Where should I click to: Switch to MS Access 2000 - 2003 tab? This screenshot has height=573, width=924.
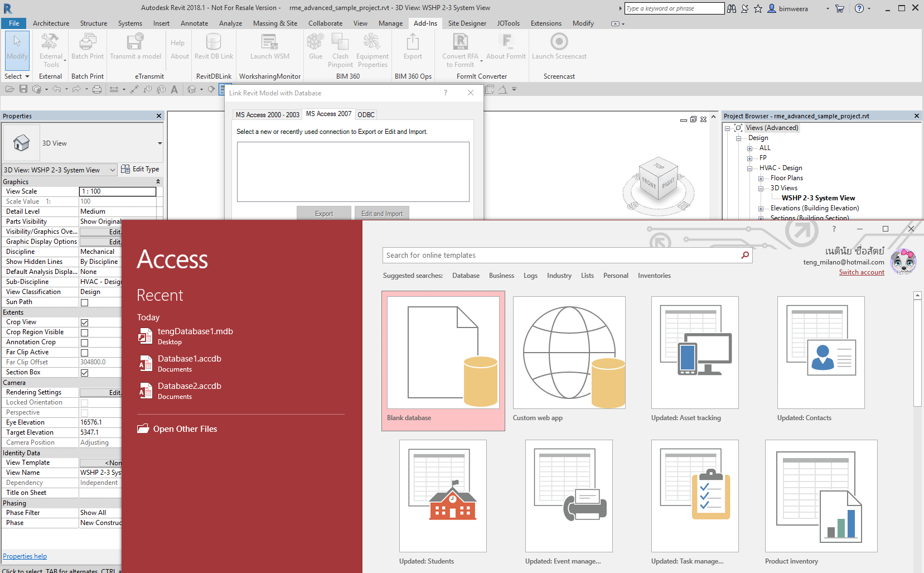coord(267,114)
